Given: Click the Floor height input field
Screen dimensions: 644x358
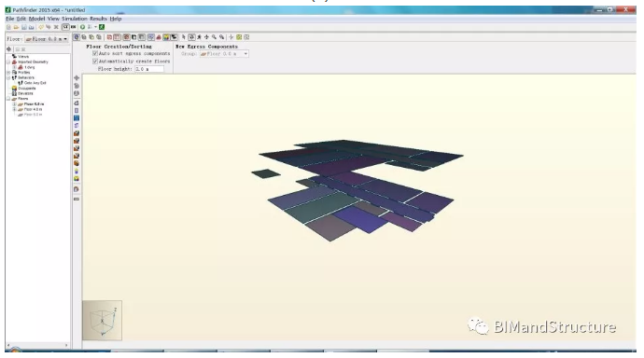Looking at the screenshot, I should pos(149,69).
